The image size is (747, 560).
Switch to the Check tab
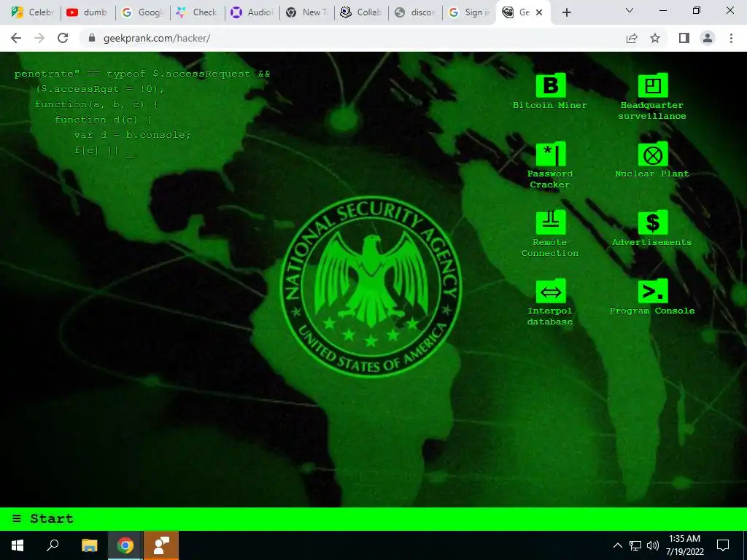(x=196, y=12)
